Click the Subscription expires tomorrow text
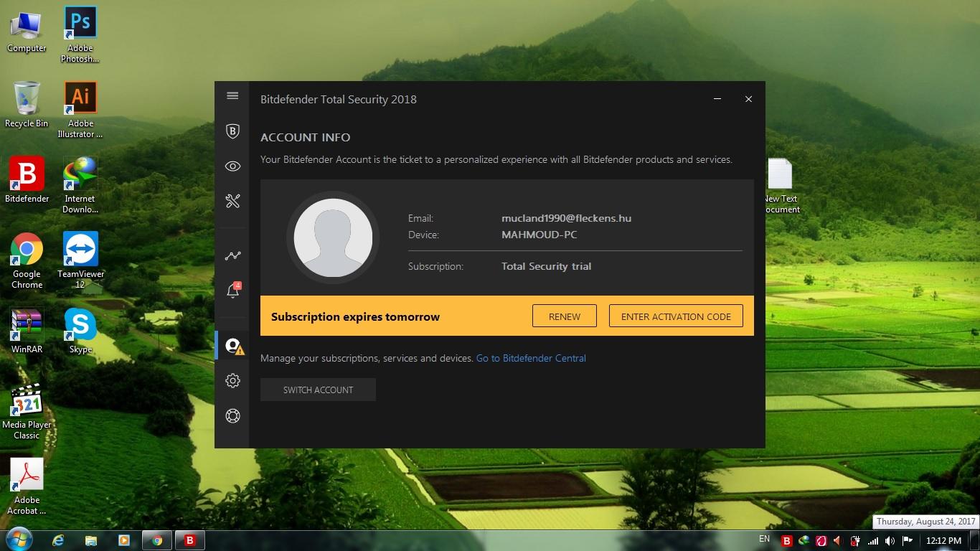 (x=355, y=316)
